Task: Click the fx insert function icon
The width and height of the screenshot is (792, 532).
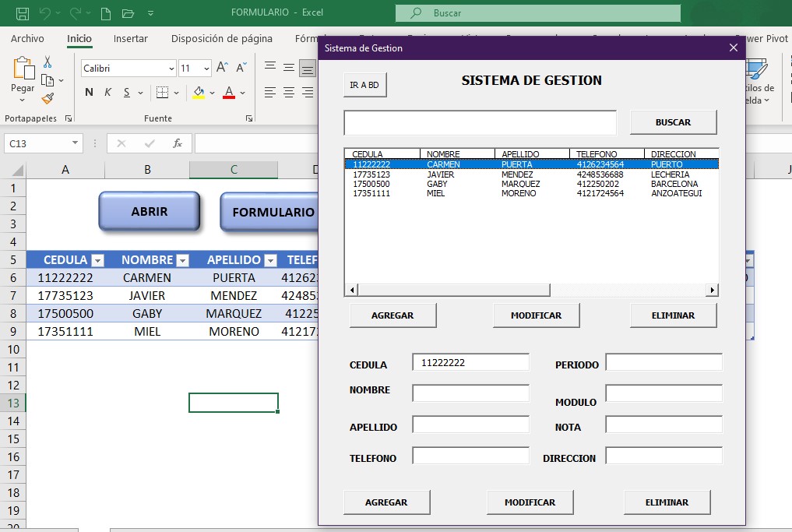Action: 178,143
